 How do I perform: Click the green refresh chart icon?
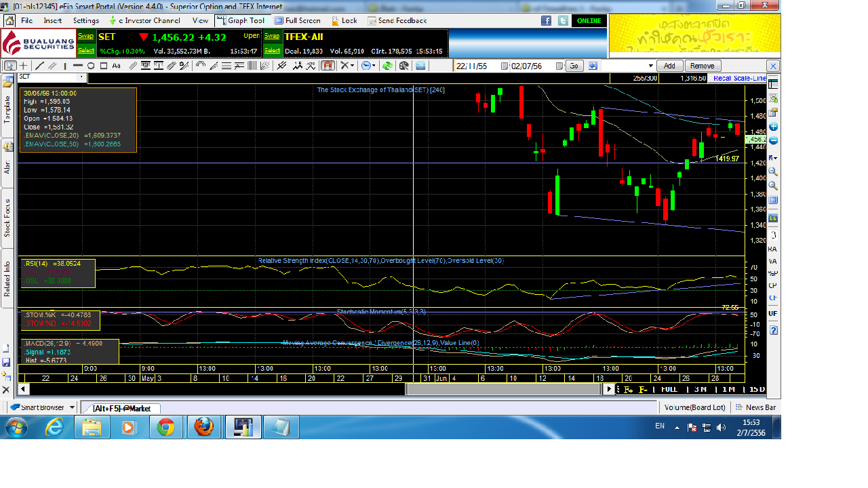point(387,66)
